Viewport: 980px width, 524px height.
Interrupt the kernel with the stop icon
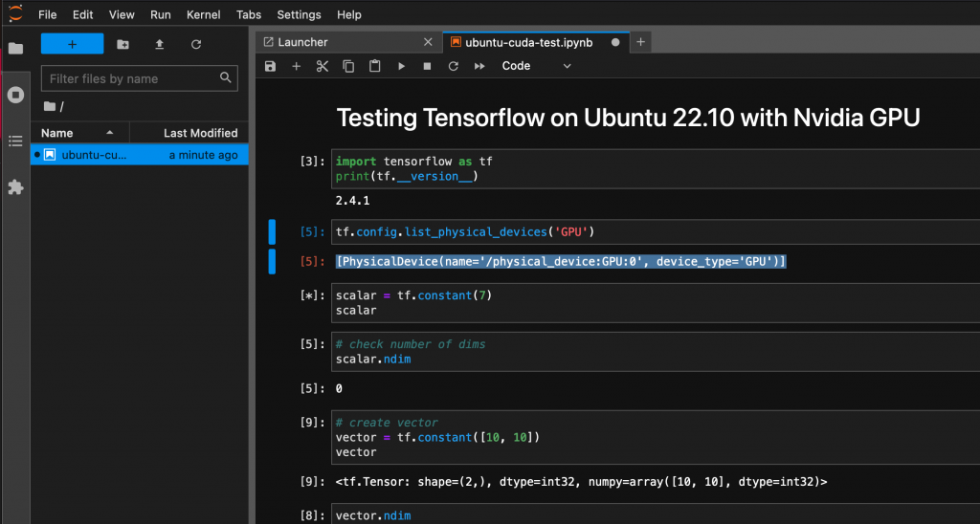tap(428, 66)
